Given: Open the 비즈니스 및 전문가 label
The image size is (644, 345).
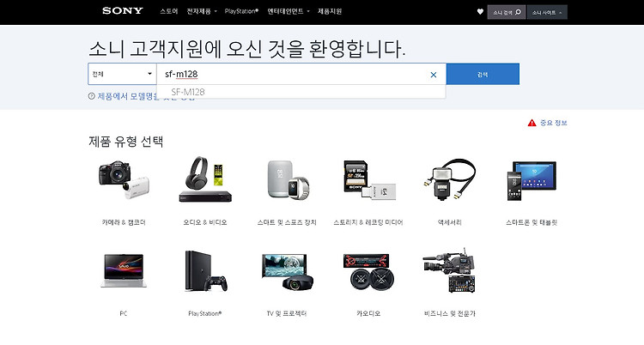Looking at the screenshot, I should point(449,313).
